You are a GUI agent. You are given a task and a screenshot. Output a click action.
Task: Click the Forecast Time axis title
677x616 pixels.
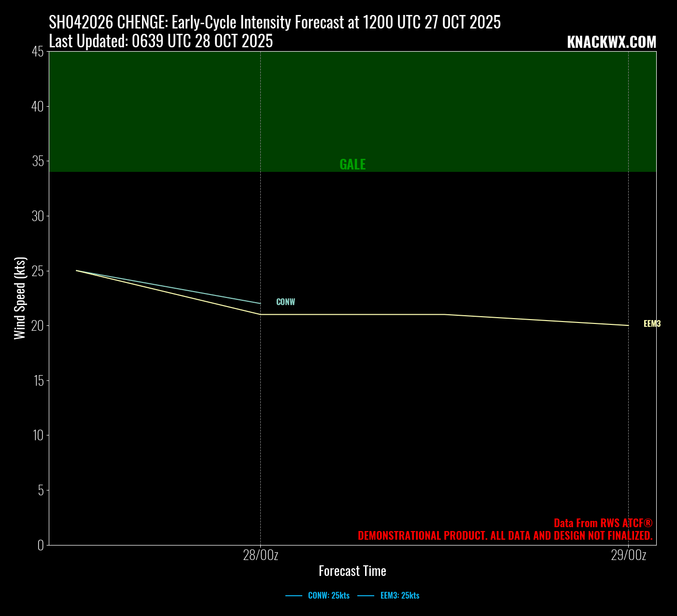point(353,571)
